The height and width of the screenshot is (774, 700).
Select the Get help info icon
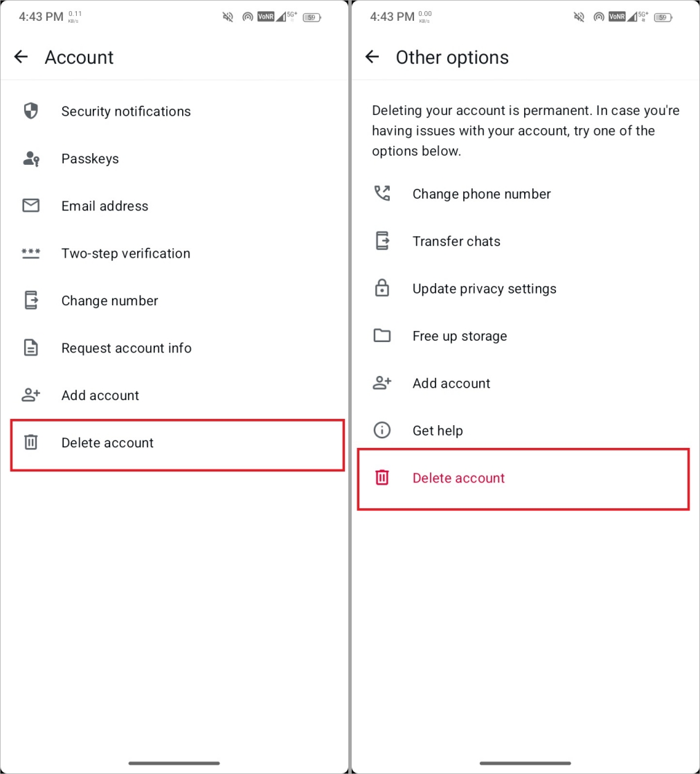[x=382, y=430]
